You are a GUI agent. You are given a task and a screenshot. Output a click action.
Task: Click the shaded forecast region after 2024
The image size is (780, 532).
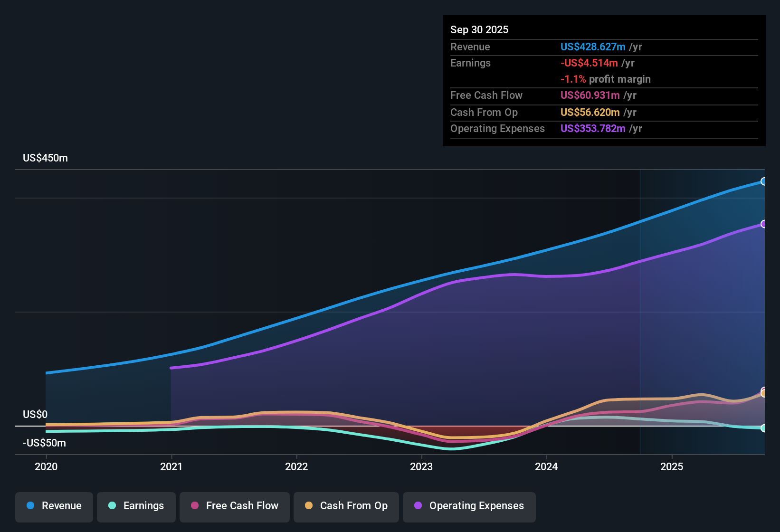698,309
